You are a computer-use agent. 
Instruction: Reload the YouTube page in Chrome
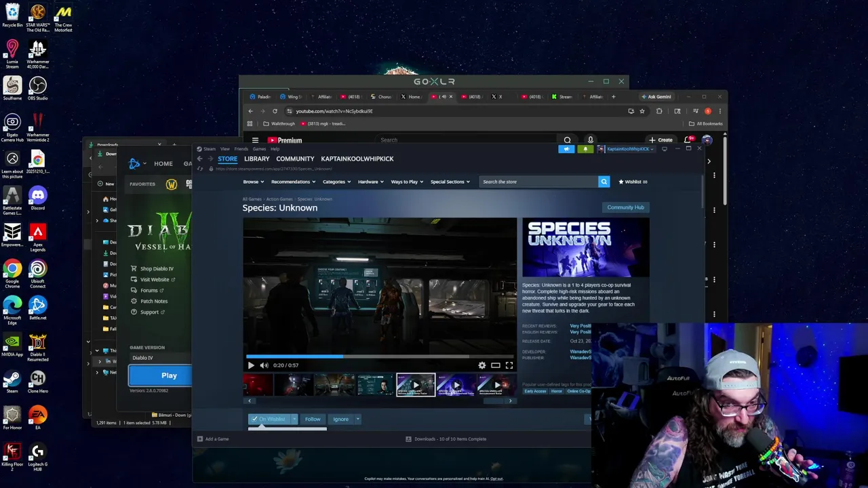275,111
